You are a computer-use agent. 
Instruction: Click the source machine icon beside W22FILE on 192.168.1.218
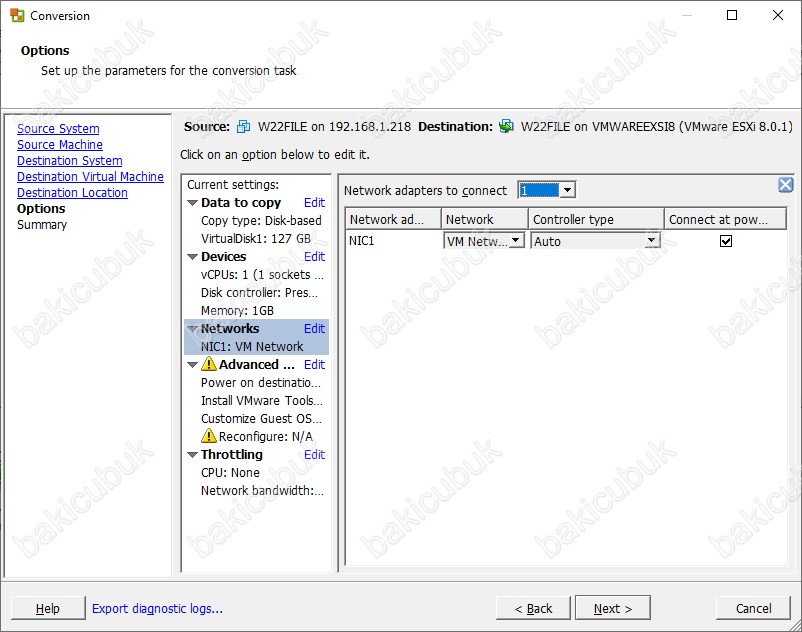click(x=243, y=126)
